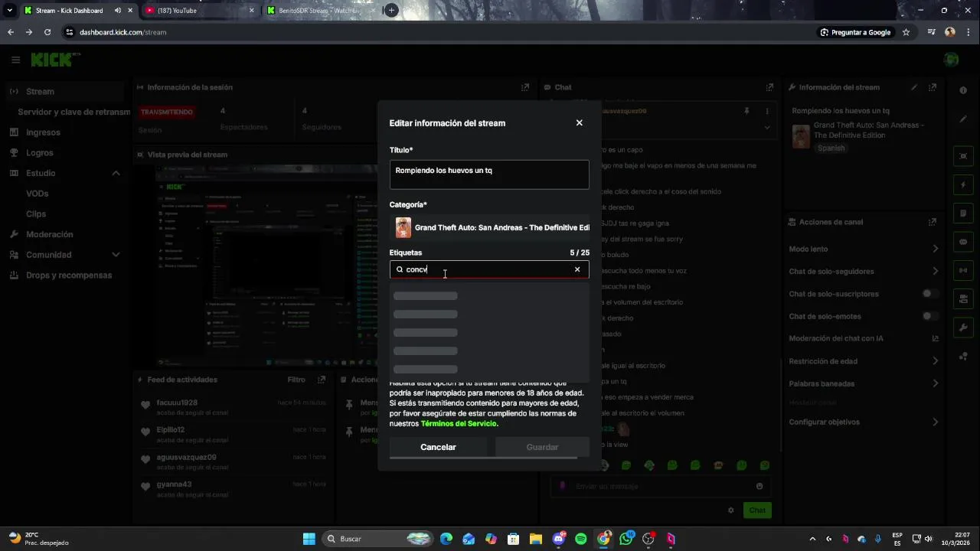This screenshot has height=551, width=980.
Task: Click the Filtro button in Feed de actividades
Action: pyautogui.click(x=296, y=380)
